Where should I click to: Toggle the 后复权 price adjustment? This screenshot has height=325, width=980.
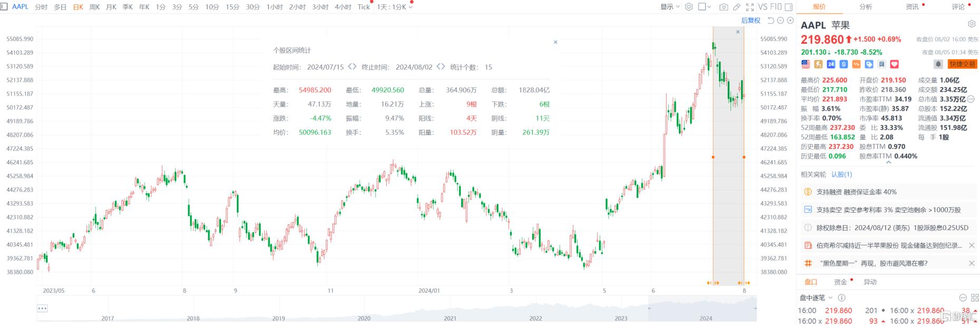751,21
